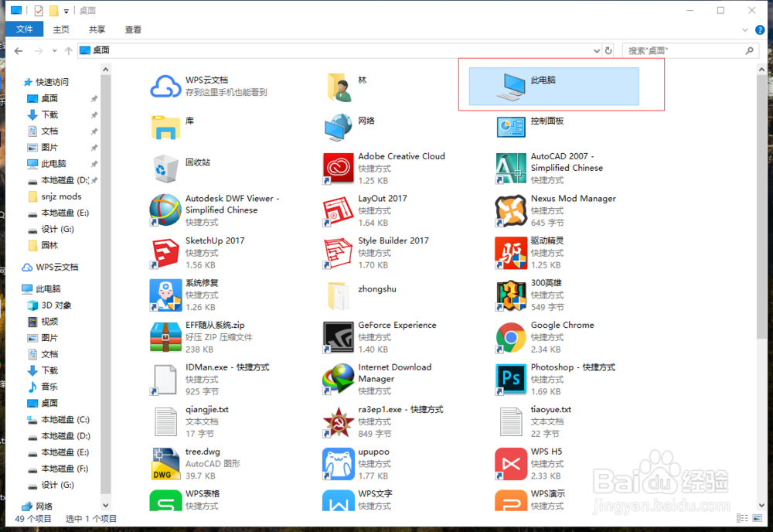Open the WPS云文档 cloud icon
Image resolution: width=773 pixels, height=532 pixels.
165,87
